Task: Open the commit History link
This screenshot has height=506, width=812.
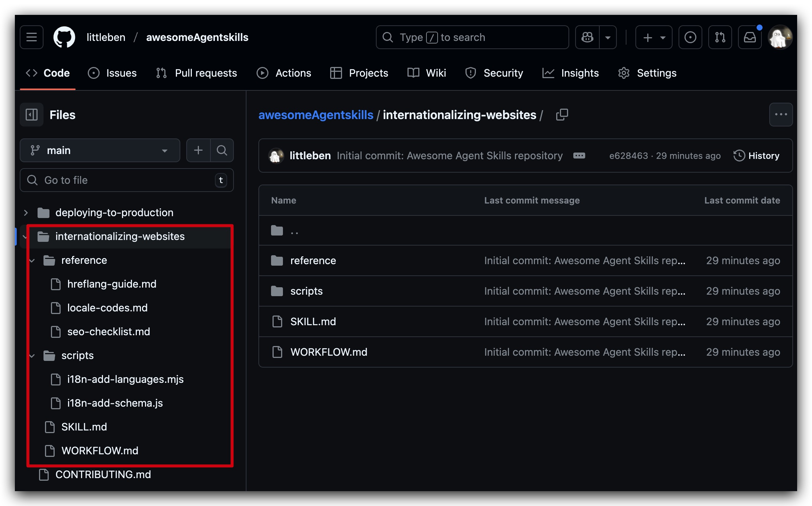Action: click(756, 156)
